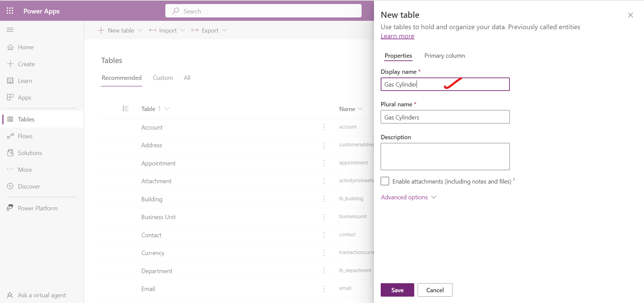Select Home in the navigation pane
Viewport: 644px width, 303px height.
point(25,47)
